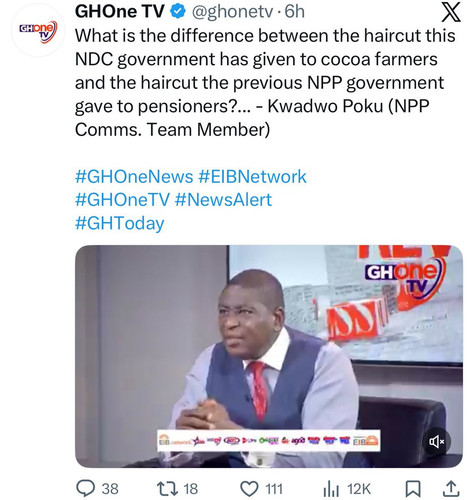Unmute the video with the speaker icon

click(437, 442)
